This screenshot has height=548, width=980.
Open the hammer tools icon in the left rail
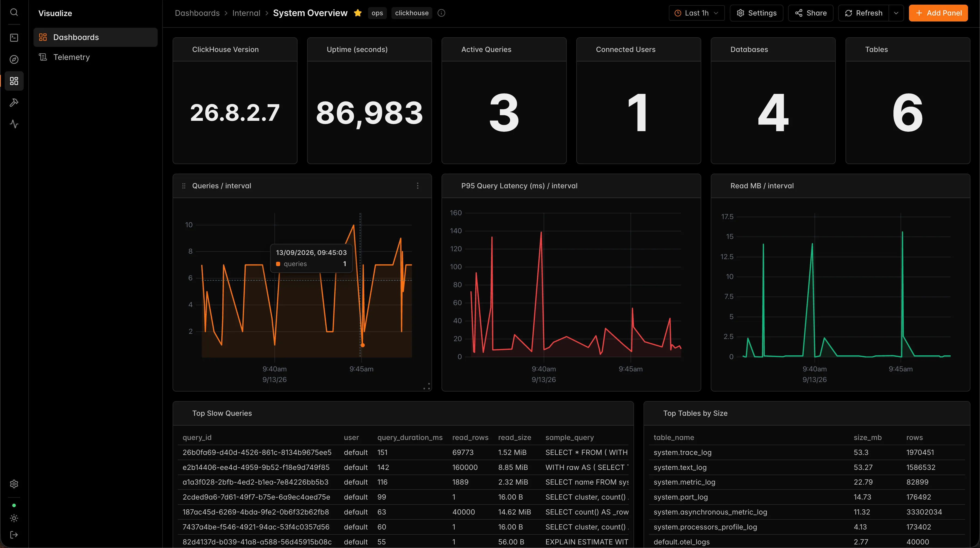tap(14, 103)
